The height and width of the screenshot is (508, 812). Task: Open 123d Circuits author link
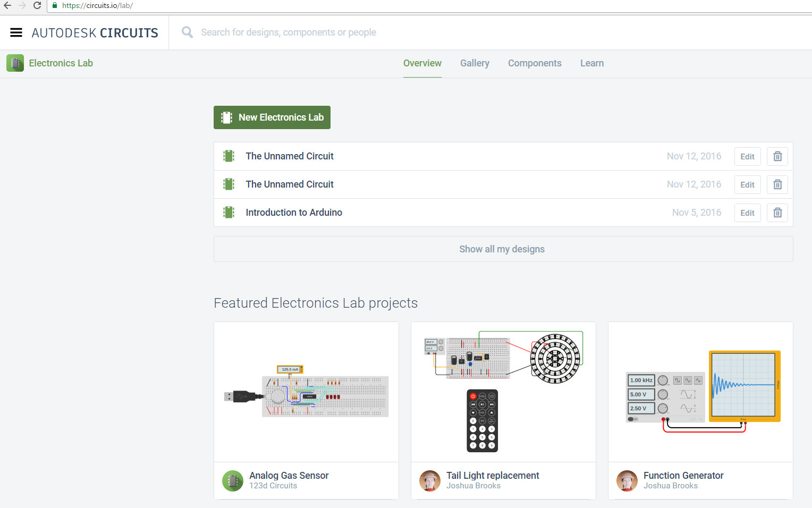273,486
